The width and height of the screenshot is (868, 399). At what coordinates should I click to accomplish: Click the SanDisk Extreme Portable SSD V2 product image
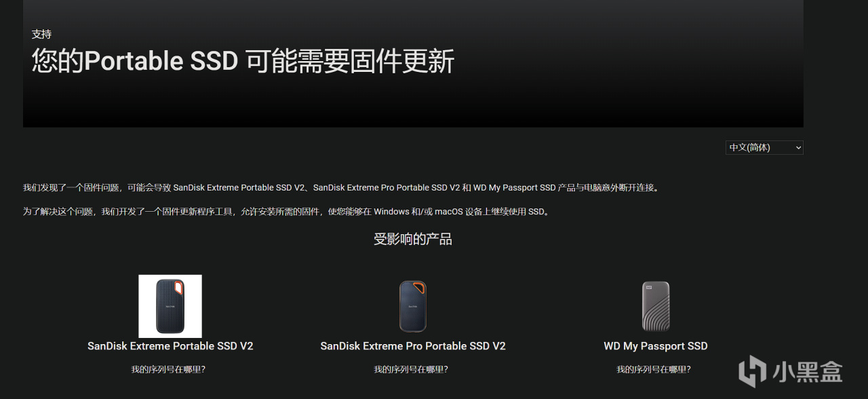170,306
